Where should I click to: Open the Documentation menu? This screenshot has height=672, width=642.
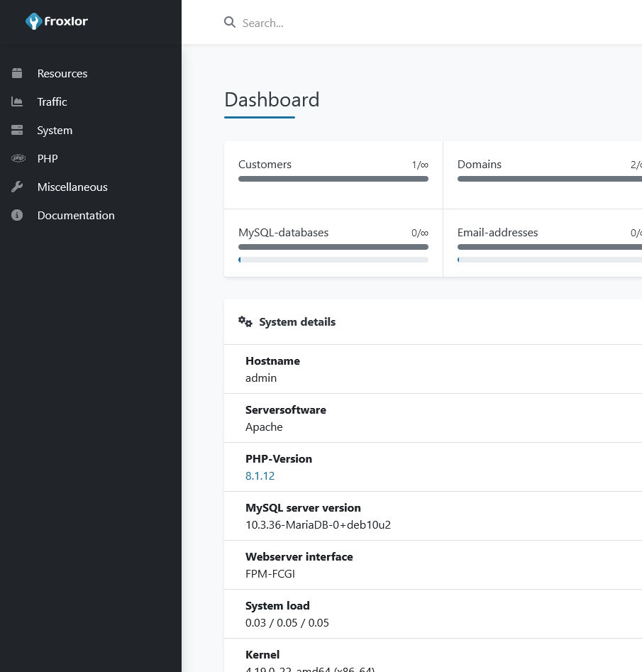(76, 215)
